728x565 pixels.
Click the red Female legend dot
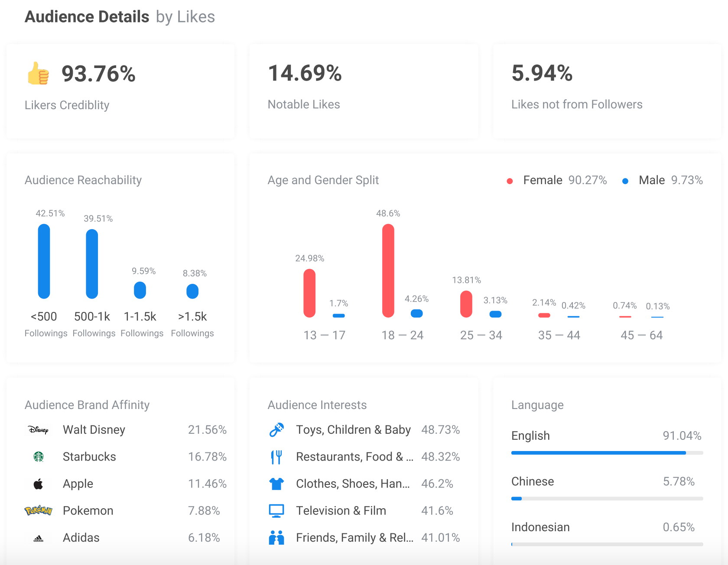510,181
